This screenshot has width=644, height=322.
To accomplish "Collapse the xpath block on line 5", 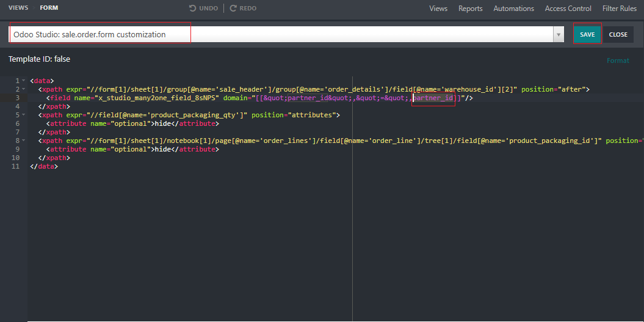I will 23,115.
